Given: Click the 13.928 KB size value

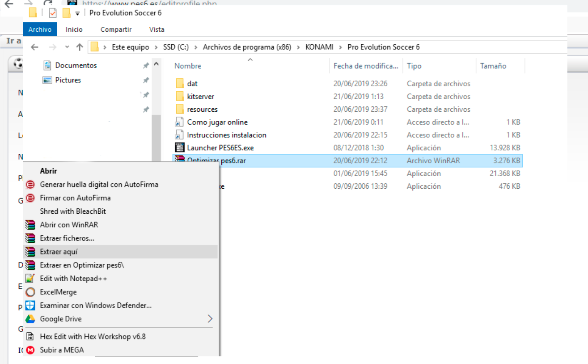Looking at the screenshot, I should [505, 148].
